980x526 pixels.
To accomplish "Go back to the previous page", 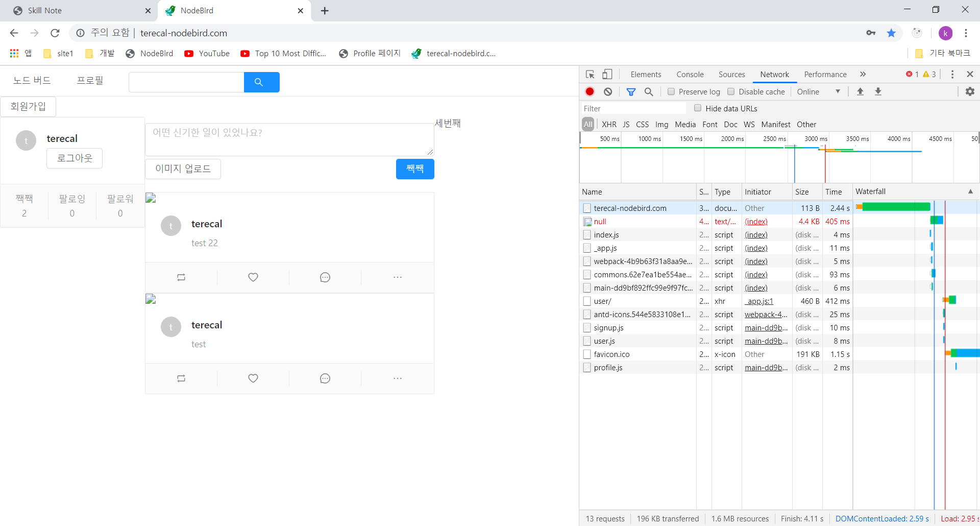I will pos(14,33).
